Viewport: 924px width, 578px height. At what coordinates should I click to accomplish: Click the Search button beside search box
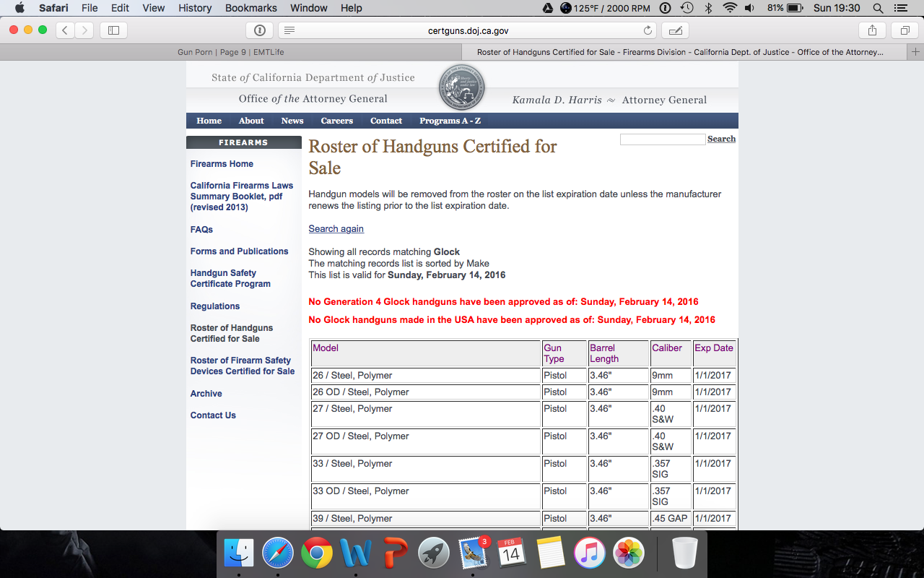[721, 139]
